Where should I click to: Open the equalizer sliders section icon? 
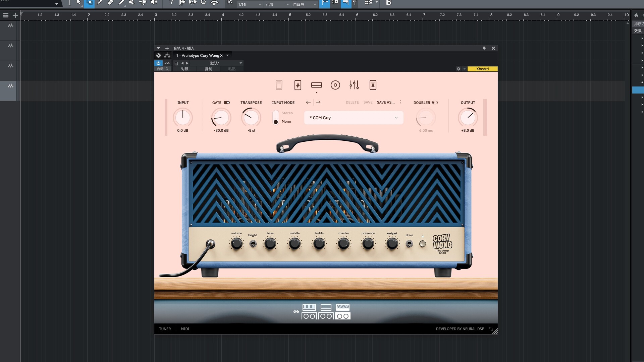pos(354,85)
